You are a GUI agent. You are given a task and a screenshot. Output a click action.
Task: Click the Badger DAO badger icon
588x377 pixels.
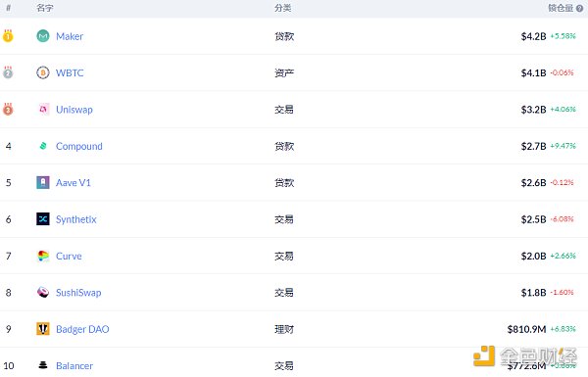click(43, 329)
